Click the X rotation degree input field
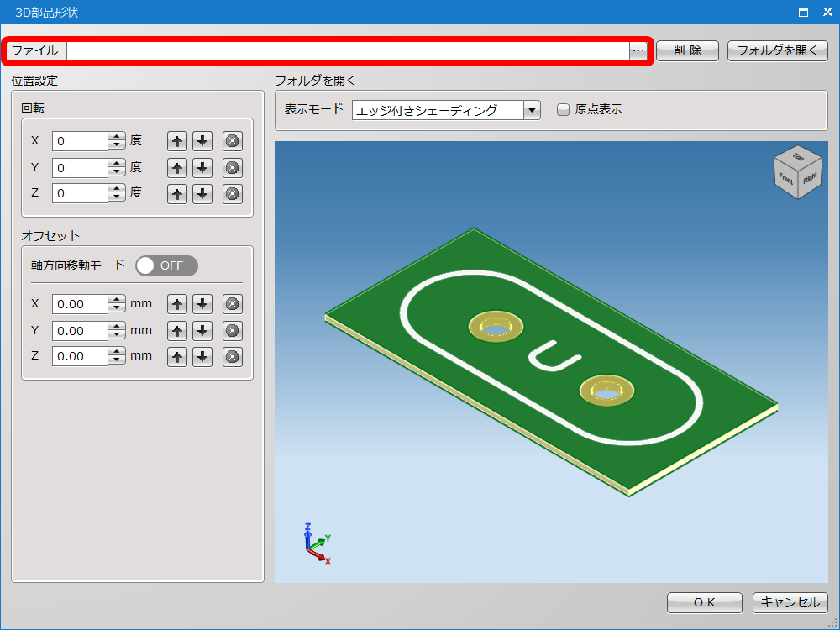Viewport: 840px width, 630px height. point(80,141)
